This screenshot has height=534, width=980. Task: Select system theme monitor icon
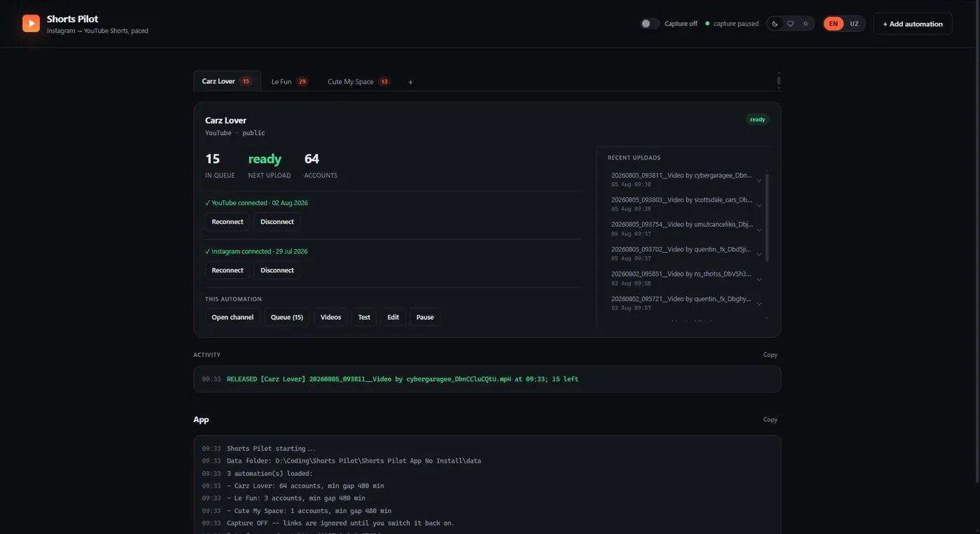[x=790, y=24]
